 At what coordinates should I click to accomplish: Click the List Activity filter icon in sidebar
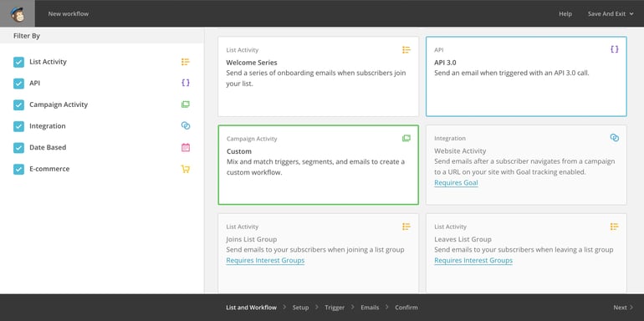(185, 62)
